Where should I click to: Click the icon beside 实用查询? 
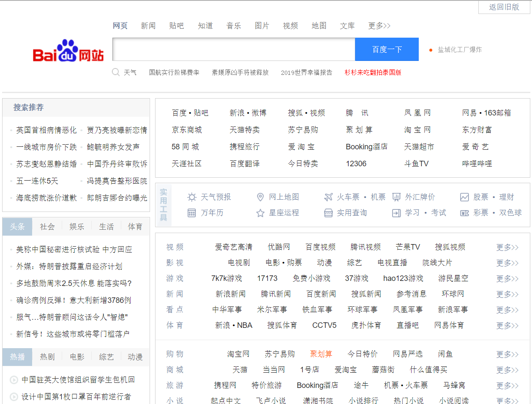tap(328, 213)
